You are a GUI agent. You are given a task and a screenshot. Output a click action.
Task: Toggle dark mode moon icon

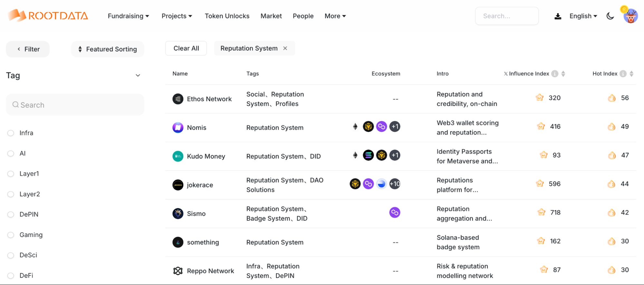tap(610, 16)
